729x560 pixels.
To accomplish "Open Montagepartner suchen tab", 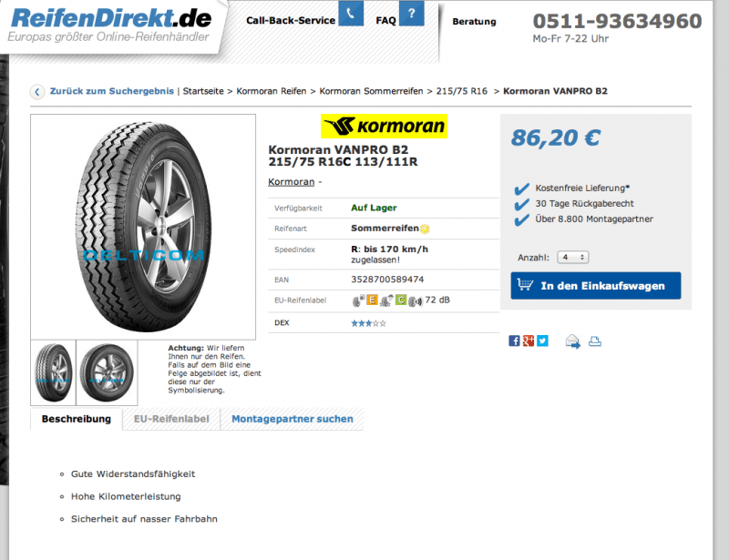I will click(292, 419).
